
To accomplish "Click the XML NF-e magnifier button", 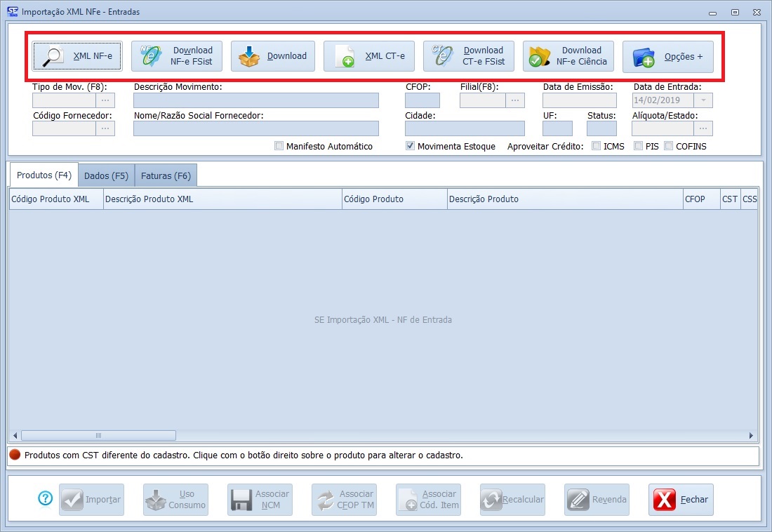I will tap(77, 56).
